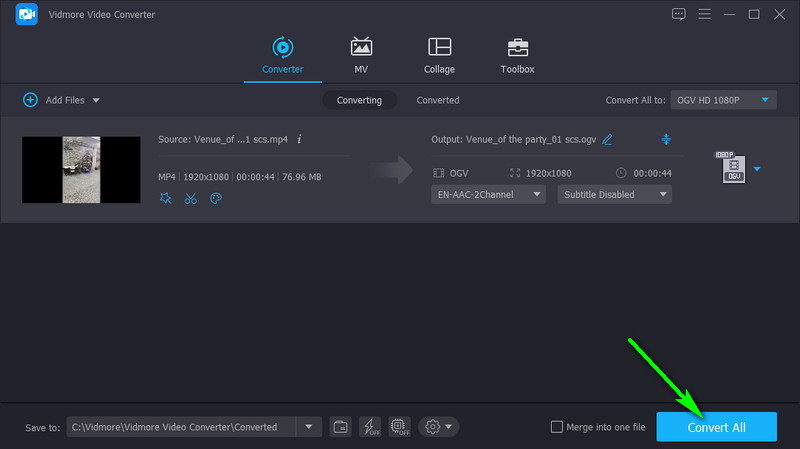Open the enhance video palette icon
Image resolution: width=800 pixels, height=449 pixels.
[x=215, y=198]
